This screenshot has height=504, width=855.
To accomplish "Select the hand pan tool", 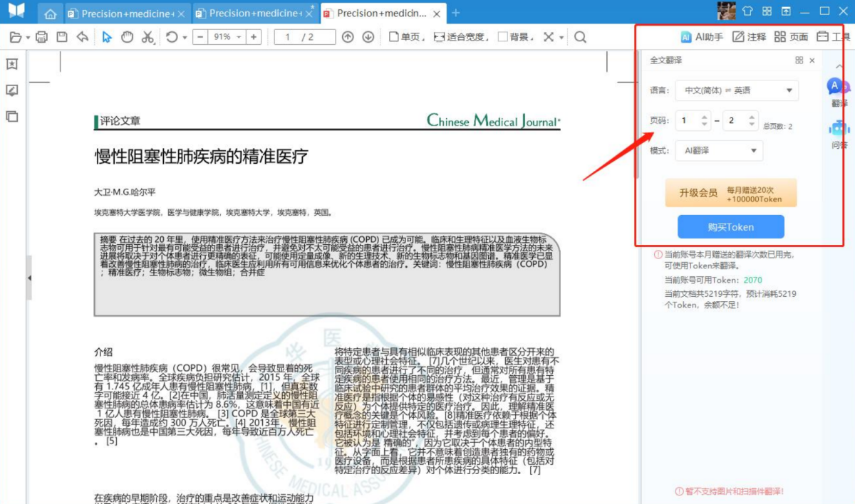I will click(127, 37).
